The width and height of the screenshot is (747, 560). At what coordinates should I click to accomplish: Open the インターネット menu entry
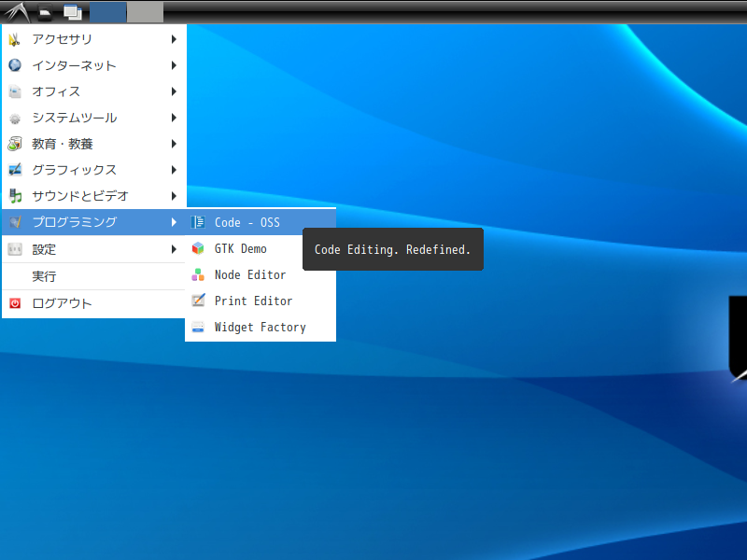click(94, 65)
